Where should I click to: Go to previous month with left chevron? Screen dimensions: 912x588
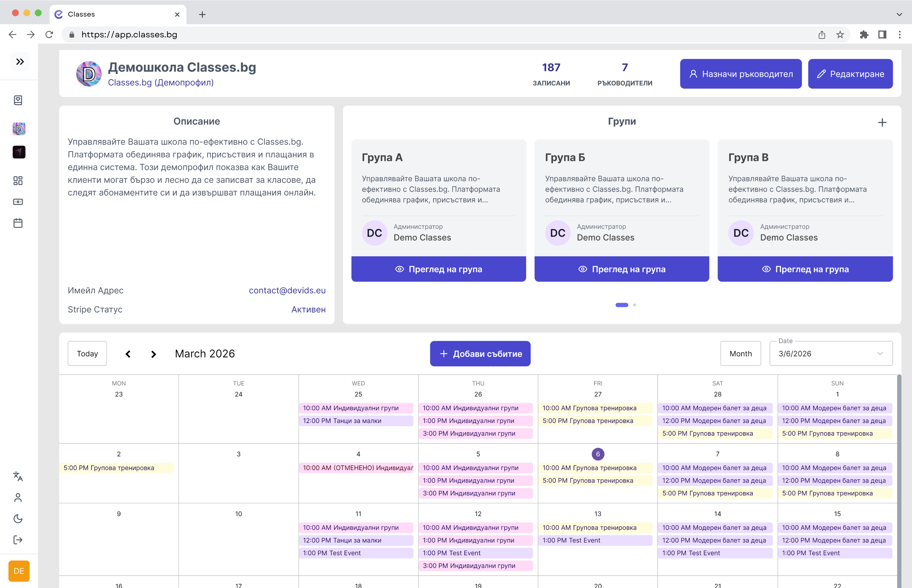coord(128,354)
